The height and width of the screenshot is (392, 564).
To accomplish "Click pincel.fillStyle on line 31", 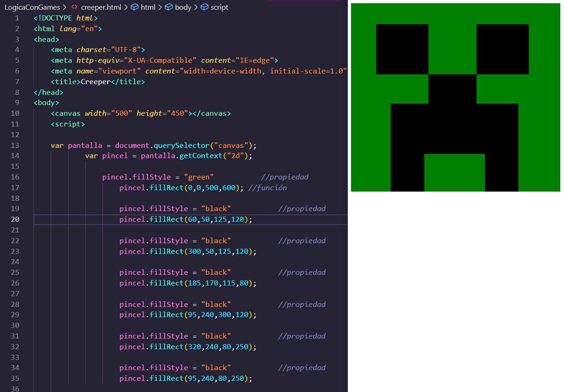I will click(153, 336).
